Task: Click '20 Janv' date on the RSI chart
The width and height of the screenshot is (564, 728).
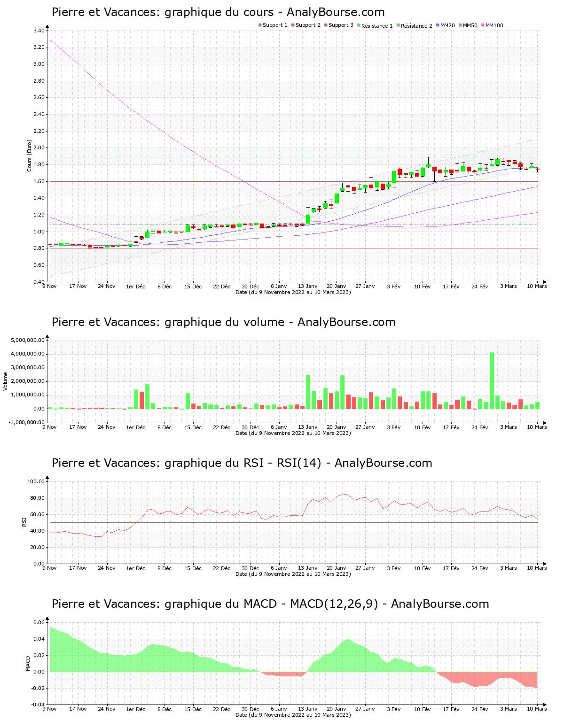Action: pyautogui.click(x=337, y=568)
